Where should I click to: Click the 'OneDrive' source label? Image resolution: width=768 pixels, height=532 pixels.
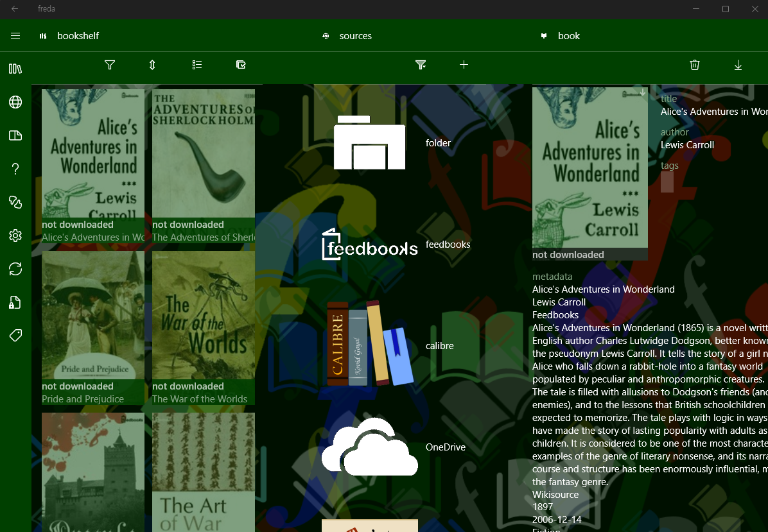445,447
